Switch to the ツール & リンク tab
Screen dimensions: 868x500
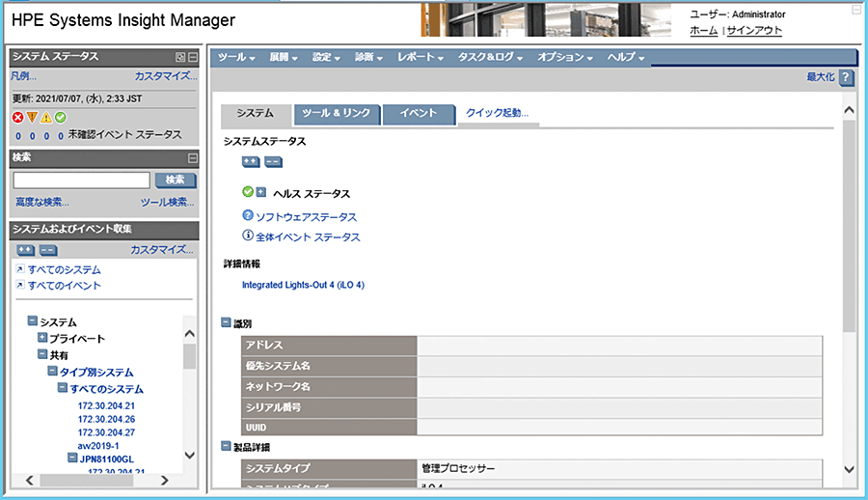pos(336,114)
